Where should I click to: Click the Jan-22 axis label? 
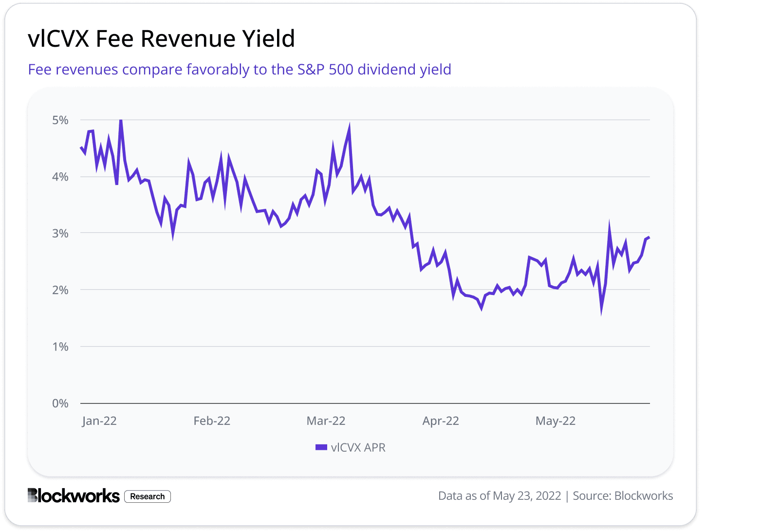pyautogui.click(x=100, y=421)
